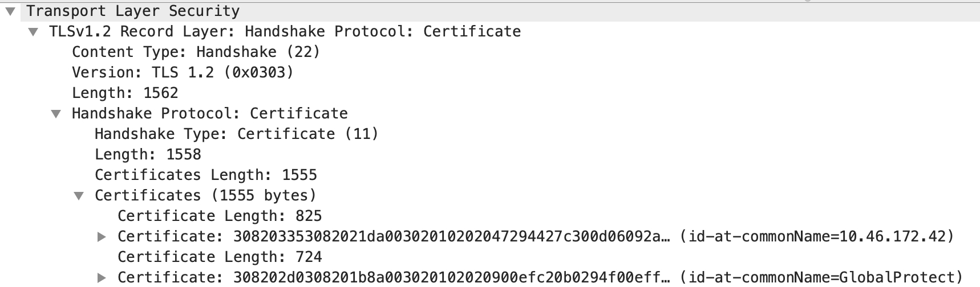980x287 pixels.
Task: Collapse the Transport Layer Security section
Action: coord(10,11)
